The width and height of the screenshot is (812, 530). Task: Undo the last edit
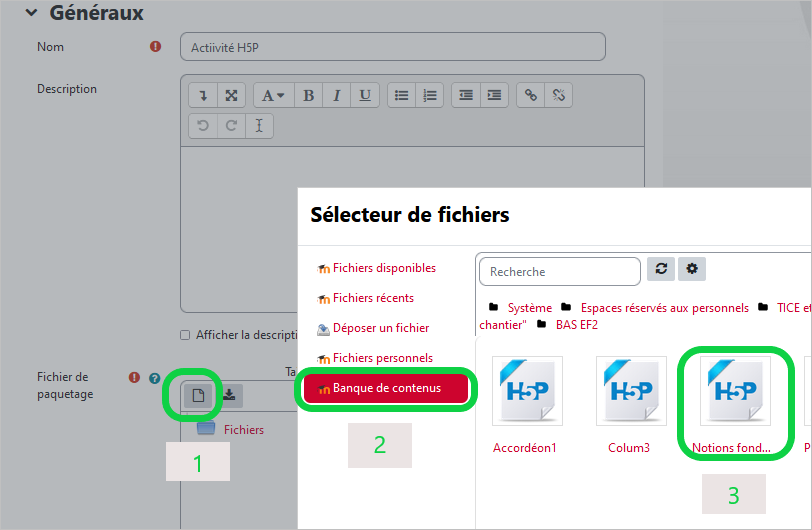coord(203,126)
